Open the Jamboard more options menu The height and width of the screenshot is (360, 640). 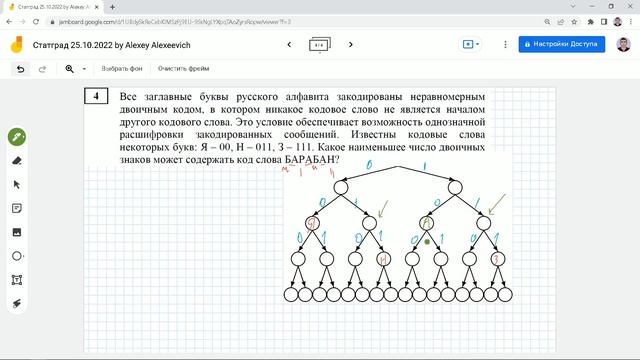tap(505, 44)
